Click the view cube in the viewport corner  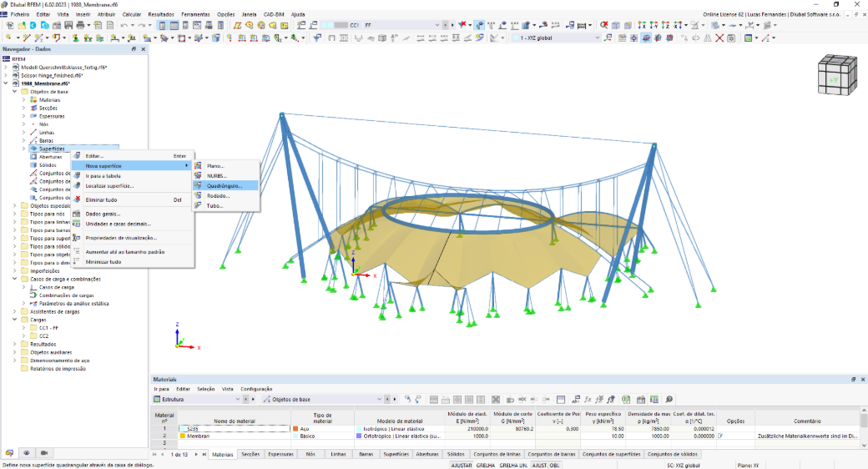point(837,74)
